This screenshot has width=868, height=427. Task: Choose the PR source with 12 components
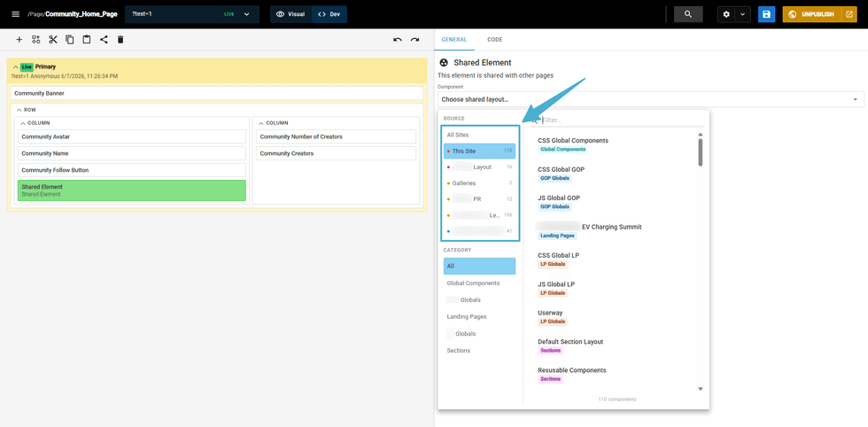(479, 198)
